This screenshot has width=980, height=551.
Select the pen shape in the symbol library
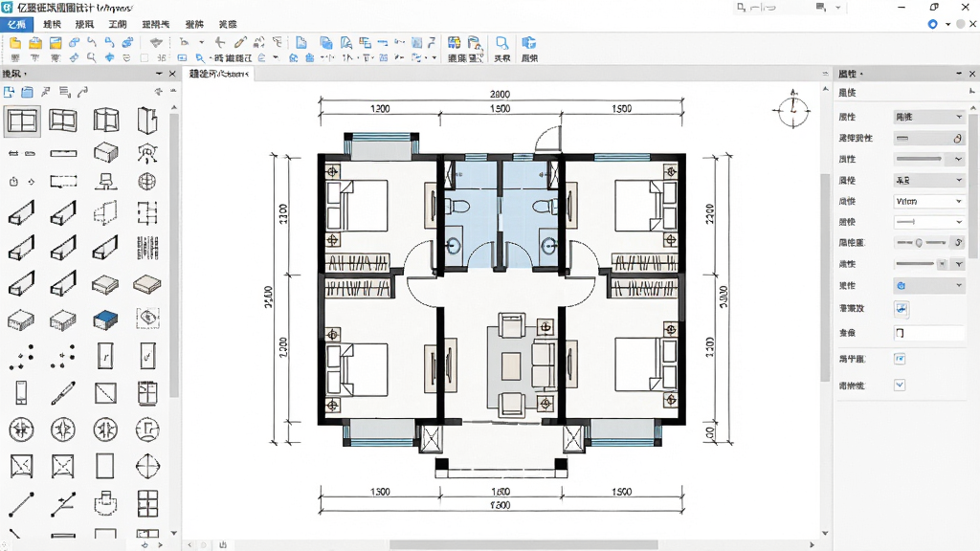click(63, 393)
